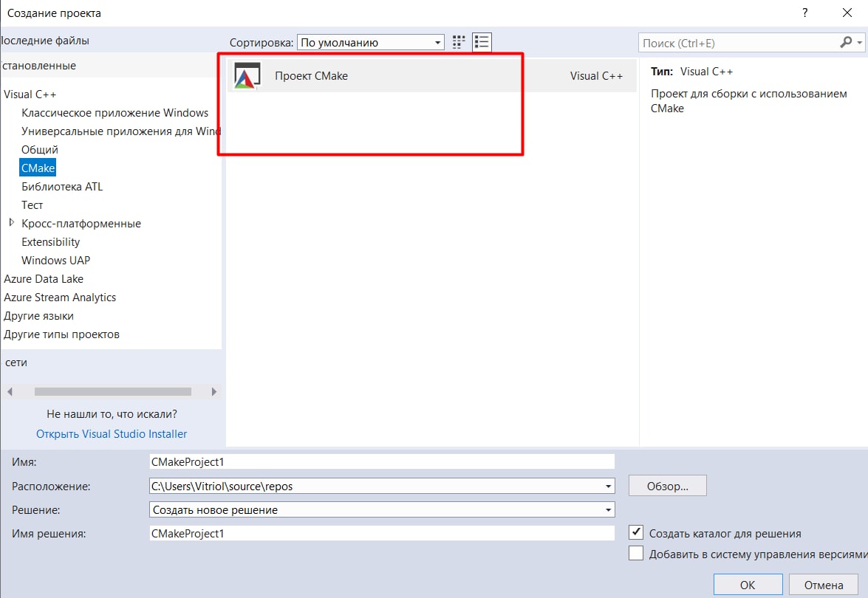The width and height of the screenshot is (868, 598).
Task: Select 'Универсальные приложения для Windows' item
Action: (x=121, y=131)
